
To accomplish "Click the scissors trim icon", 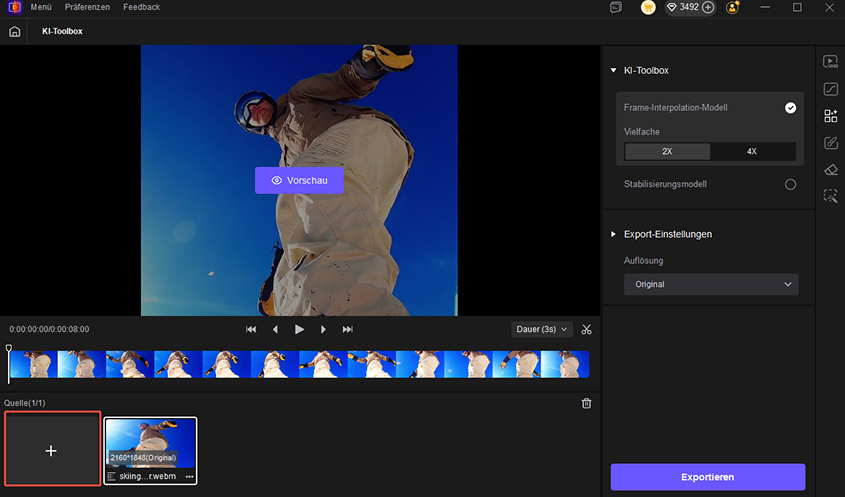I will 587,329.
